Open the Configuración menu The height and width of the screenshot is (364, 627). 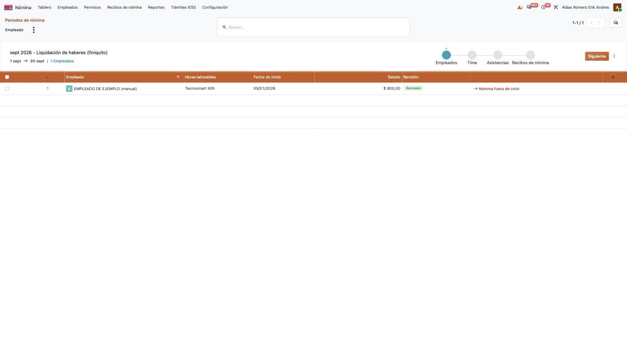point(215,7)
